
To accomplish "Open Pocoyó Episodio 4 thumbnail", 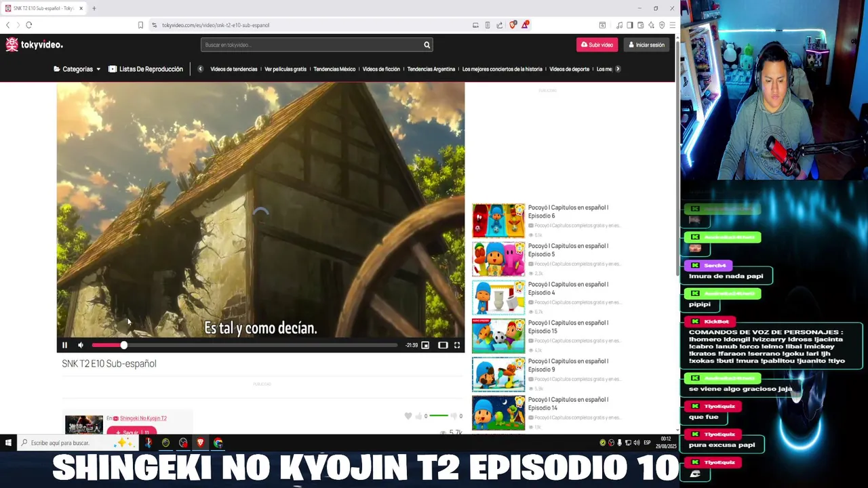I will point(498,297).
